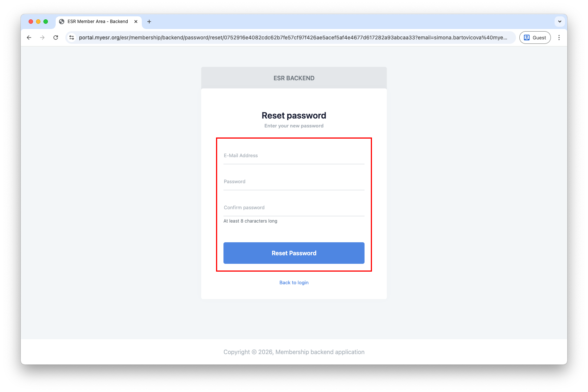588x392 pixels.
Task: Click the address bar URL
Action: pyautogui.click(x=293, y=38)
